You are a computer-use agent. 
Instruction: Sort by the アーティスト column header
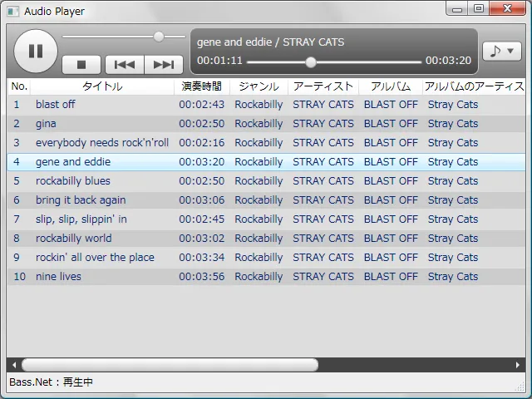[x=323, y=86]
